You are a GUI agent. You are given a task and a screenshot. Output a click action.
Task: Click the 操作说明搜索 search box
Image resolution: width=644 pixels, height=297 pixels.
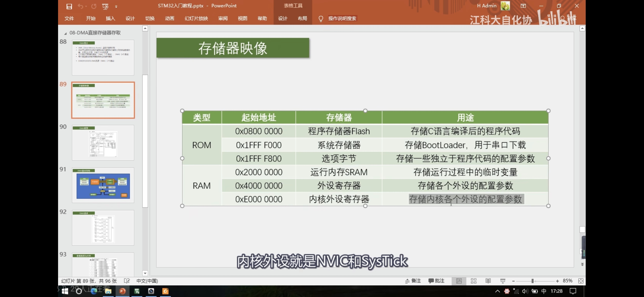342,18
